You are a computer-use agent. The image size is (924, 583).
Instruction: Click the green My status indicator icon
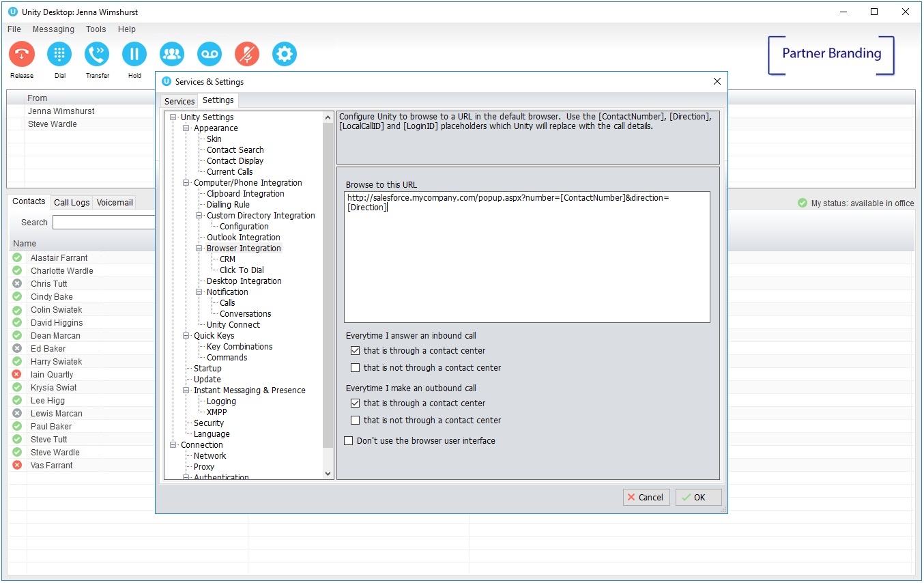point(803,203)
